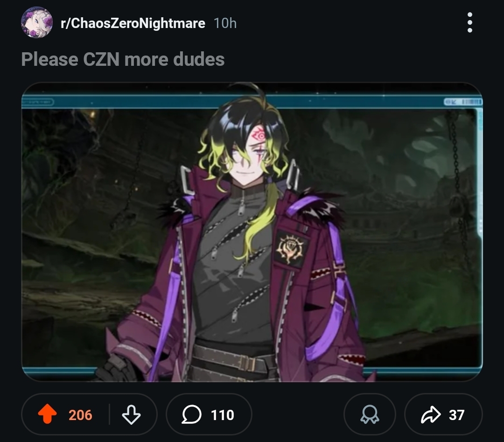The width and height of the screenshot is (504, 442).
Task: Click the small indicator at the frame's top-right
Action: pos(463,102)
